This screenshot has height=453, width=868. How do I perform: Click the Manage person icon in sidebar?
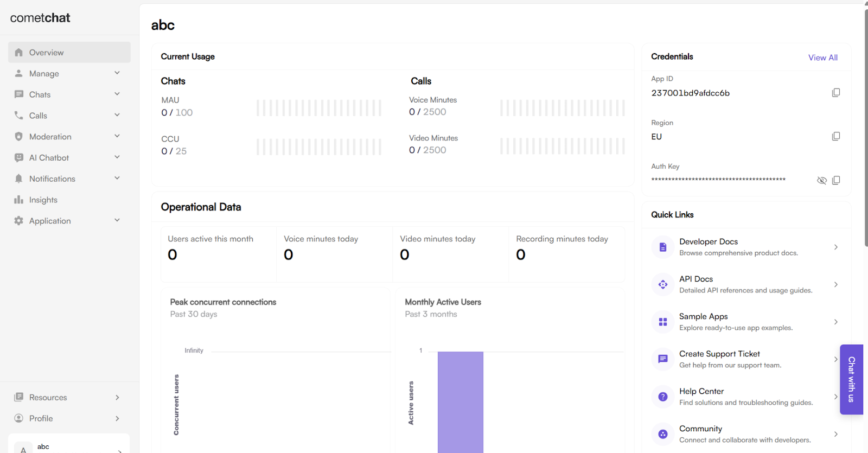pyautogui.click(x=18, y=73)
